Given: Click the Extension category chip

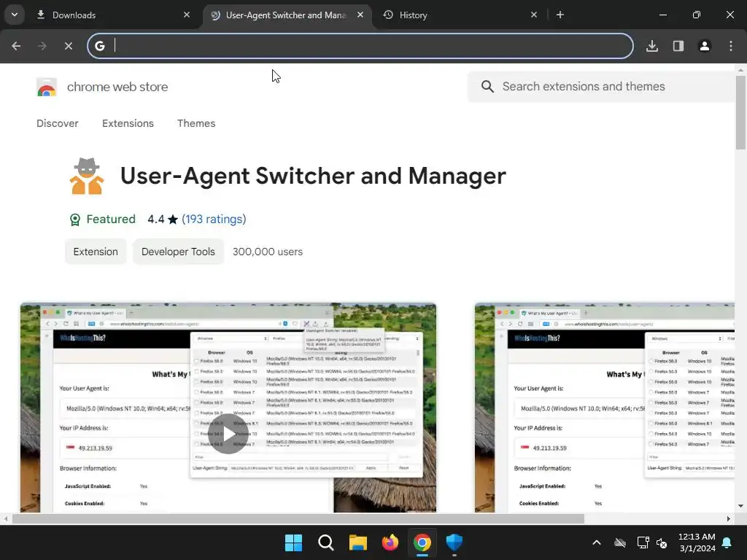Looking at the screenshot, I should coord(96,252).
